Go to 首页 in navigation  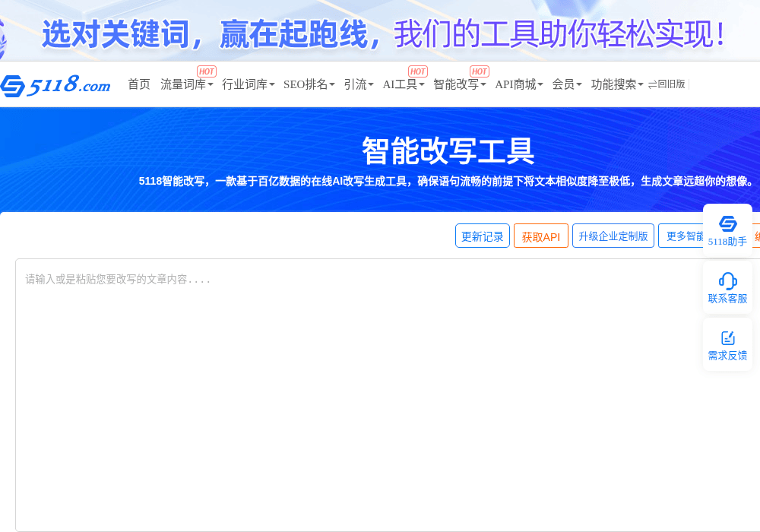click(x=139, y=84)
